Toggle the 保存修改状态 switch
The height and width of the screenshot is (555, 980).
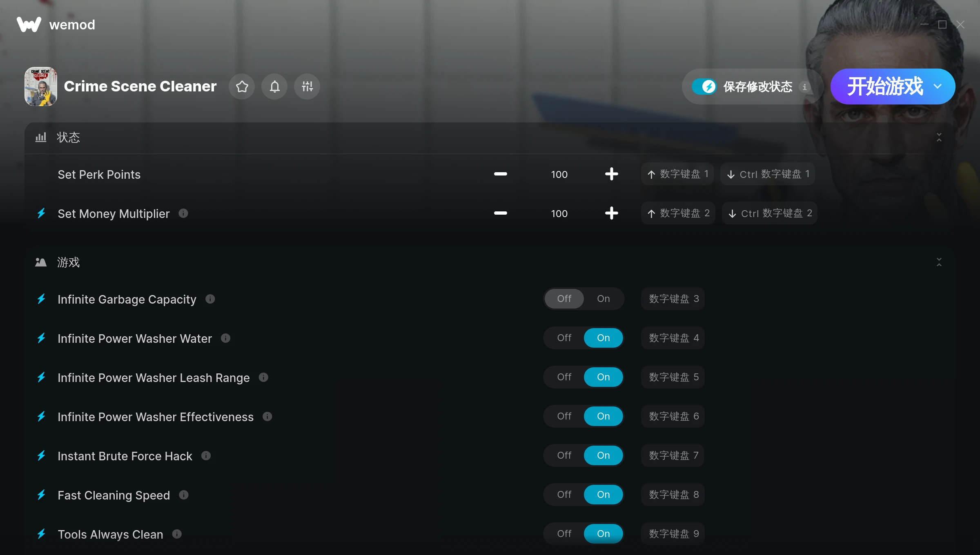704,87
